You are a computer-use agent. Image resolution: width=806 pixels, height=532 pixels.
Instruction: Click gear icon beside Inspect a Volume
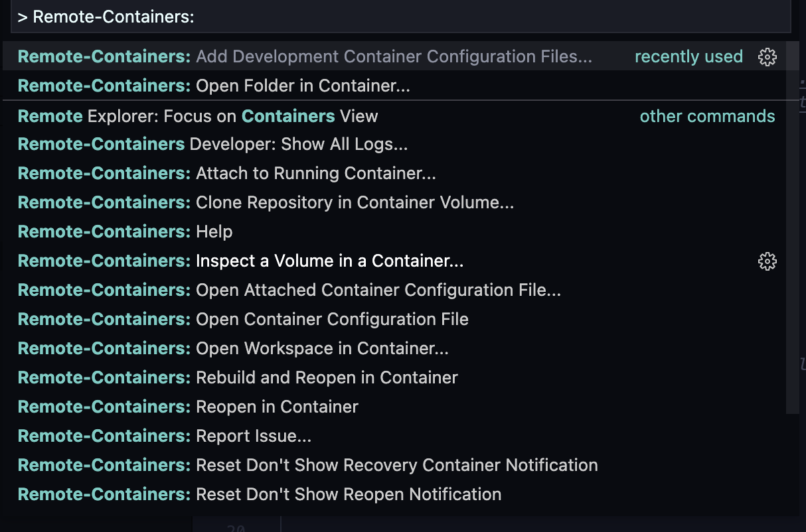767,261
